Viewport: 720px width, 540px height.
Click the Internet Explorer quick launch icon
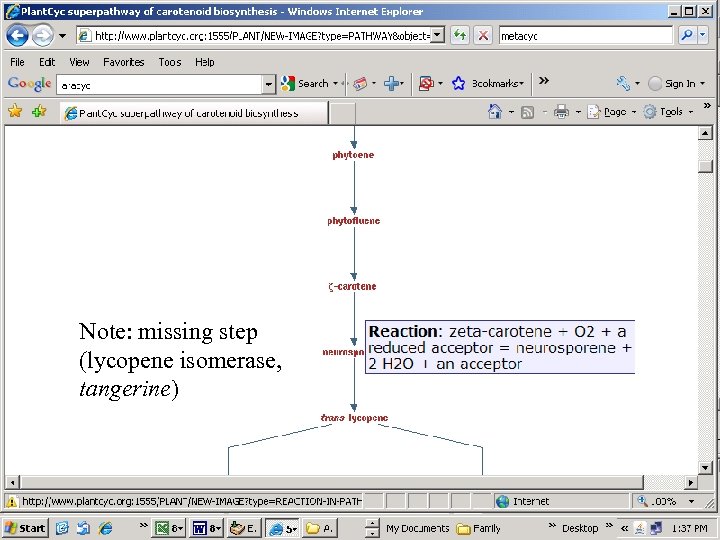[106, 528]
